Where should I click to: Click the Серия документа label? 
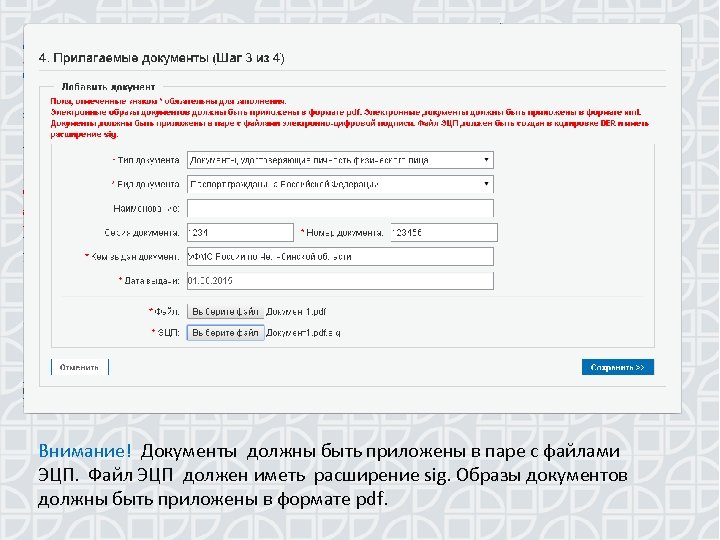tap(141, 233)
